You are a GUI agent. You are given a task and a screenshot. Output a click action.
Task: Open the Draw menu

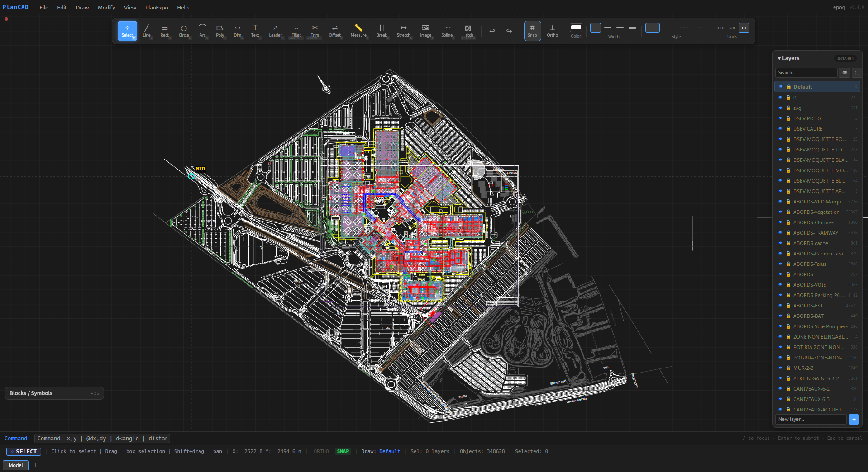[x=82, y=7]
